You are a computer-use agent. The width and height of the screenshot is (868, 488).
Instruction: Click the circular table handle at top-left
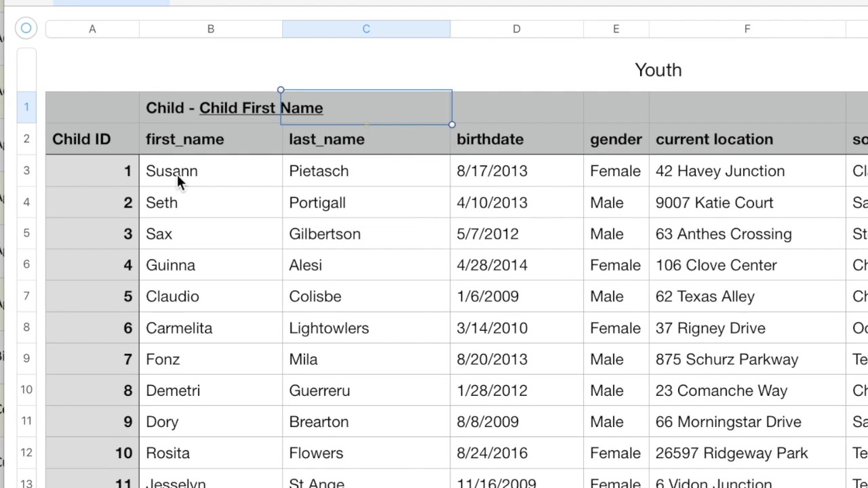[x=26, y=28]
